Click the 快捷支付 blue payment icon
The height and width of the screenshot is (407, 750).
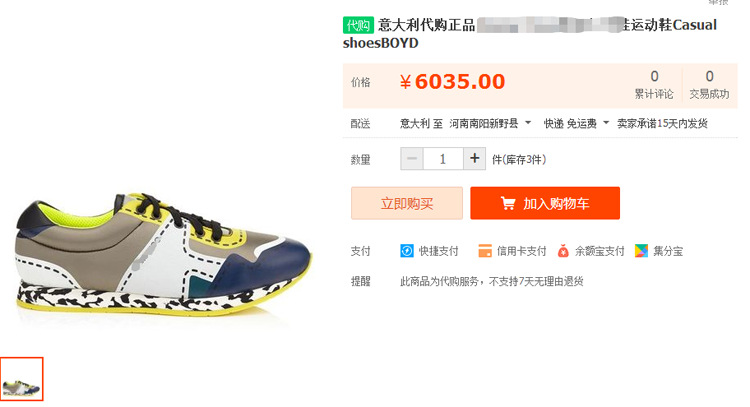(x=407, y=251)
